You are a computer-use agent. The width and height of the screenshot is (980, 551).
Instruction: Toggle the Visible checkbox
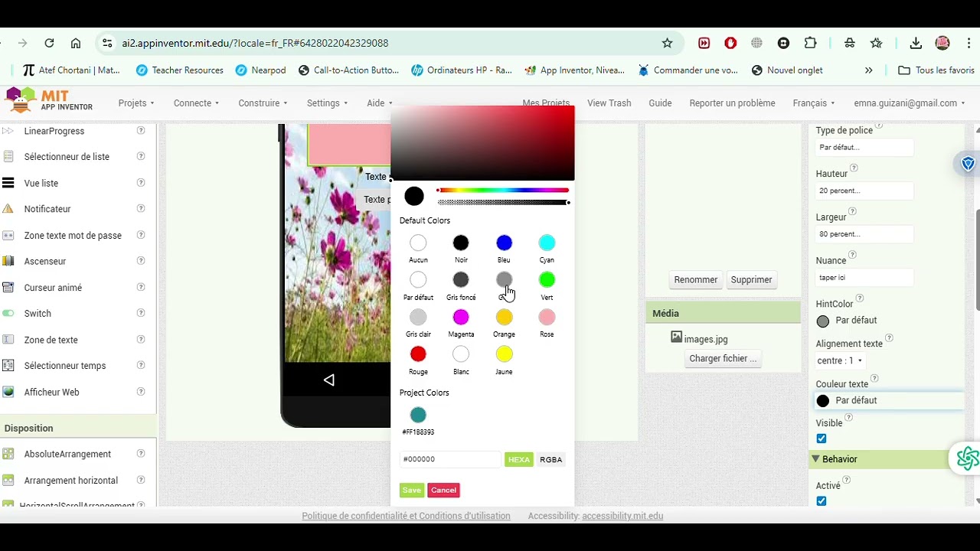(822, 439)
